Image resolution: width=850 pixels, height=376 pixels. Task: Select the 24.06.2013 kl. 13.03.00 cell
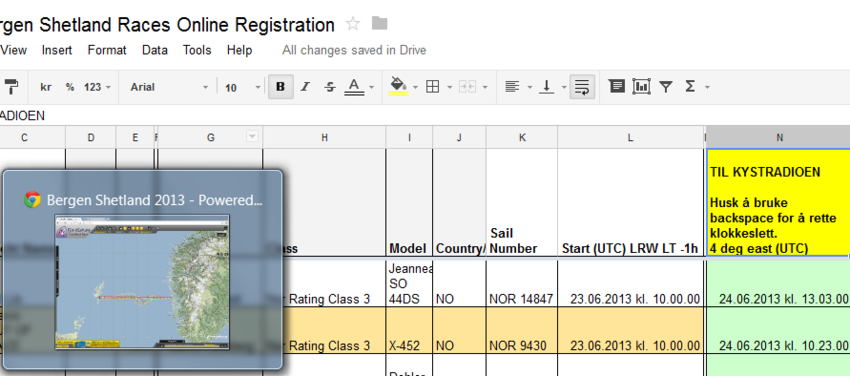[x=778, y=283]
